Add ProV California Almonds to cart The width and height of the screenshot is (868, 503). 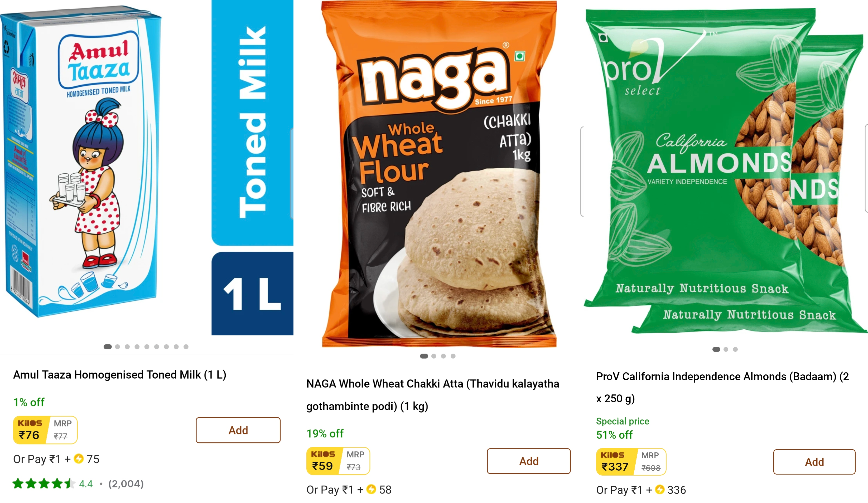tap(814, 462)
